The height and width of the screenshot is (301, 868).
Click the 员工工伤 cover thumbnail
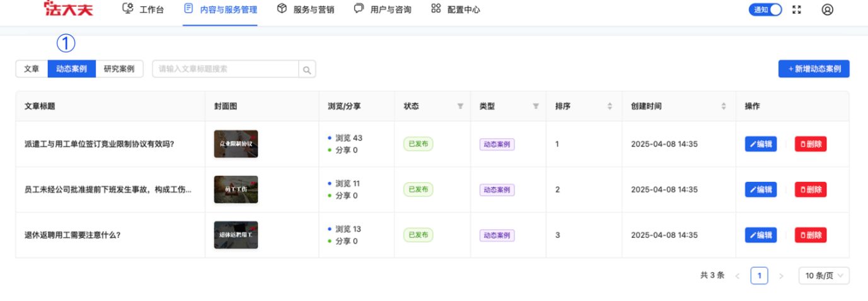click(x=236, y=189)
